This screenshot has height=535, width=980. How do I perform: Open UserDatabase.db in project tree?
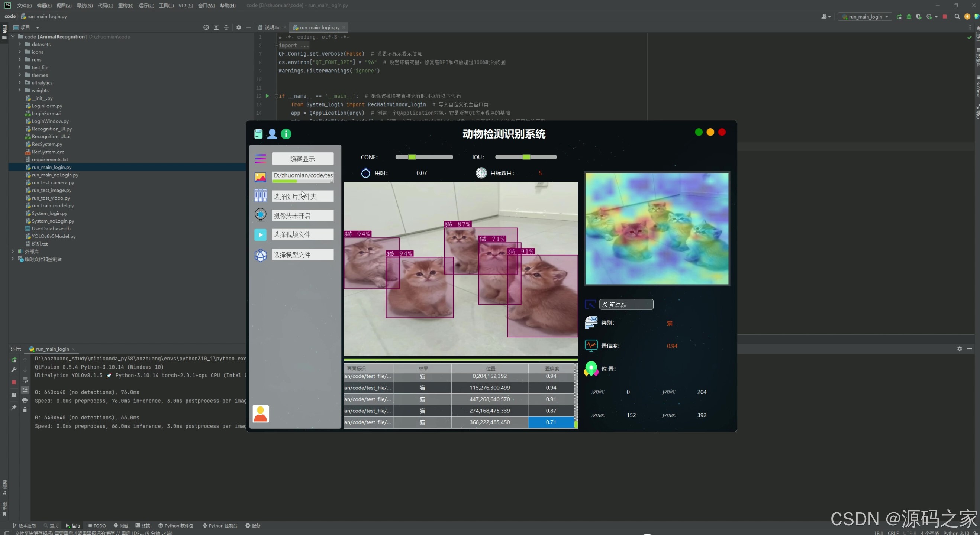pyautogui.click(x=51, y=228)
